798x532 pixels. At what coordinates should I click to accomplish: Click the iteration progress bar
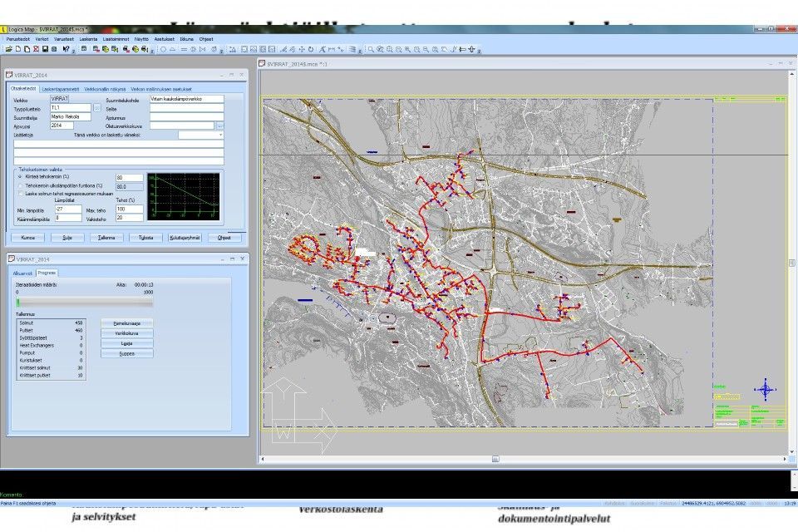point(125,303)
